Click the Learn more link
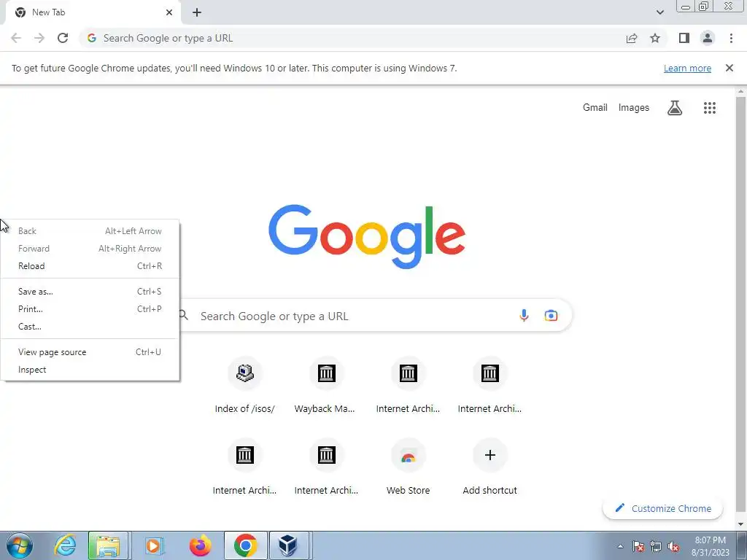Viewport: 747px width, 560px height. pos(687,68)
